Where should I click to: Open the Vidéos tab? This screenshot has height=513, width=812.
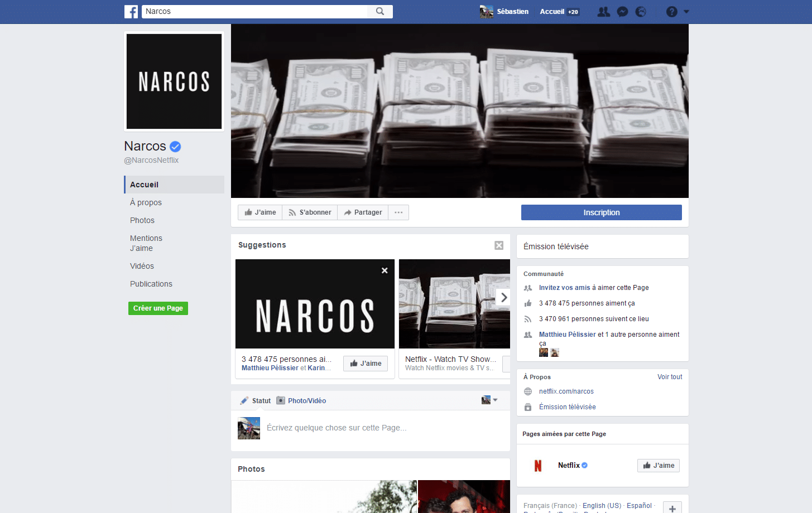142,266
